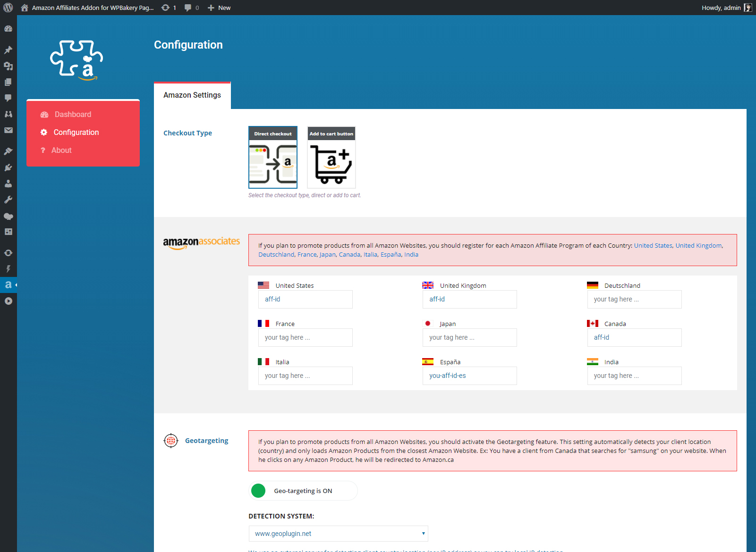Screen dimensions: 756x552
Task: Click the France affiliate tag field
Action: (306, 337)
